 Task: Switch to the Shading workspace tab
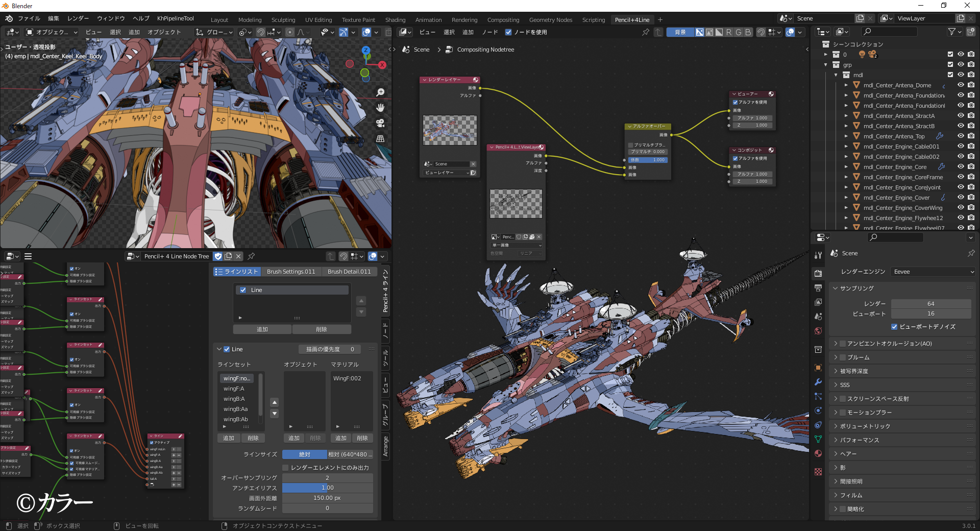coord(395,20)
